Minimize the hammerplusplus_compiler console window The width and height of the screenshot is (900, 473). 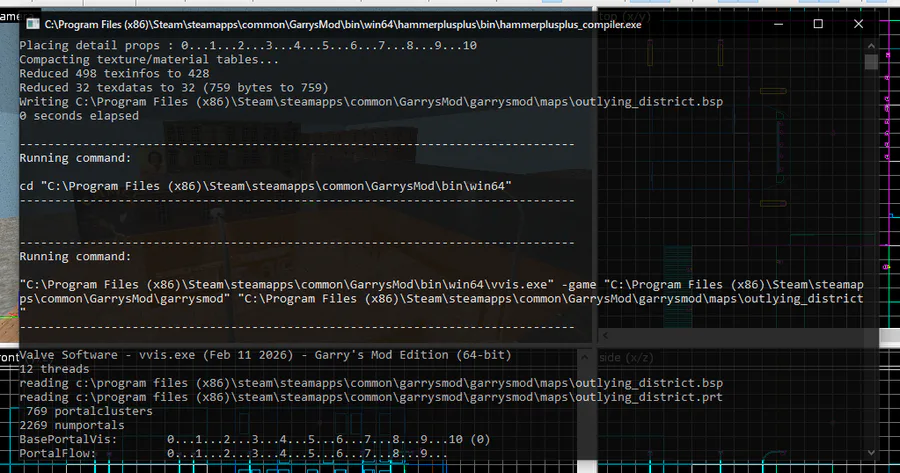coord(778,24)
